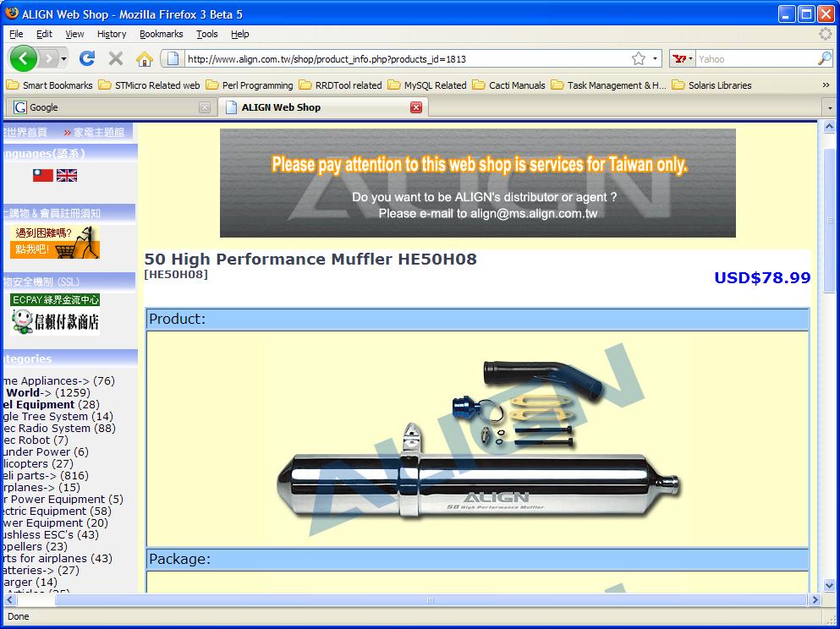The image size is (840, 629).
Task: Open Smart Bookmarks folder
Action: pos(49,85)
